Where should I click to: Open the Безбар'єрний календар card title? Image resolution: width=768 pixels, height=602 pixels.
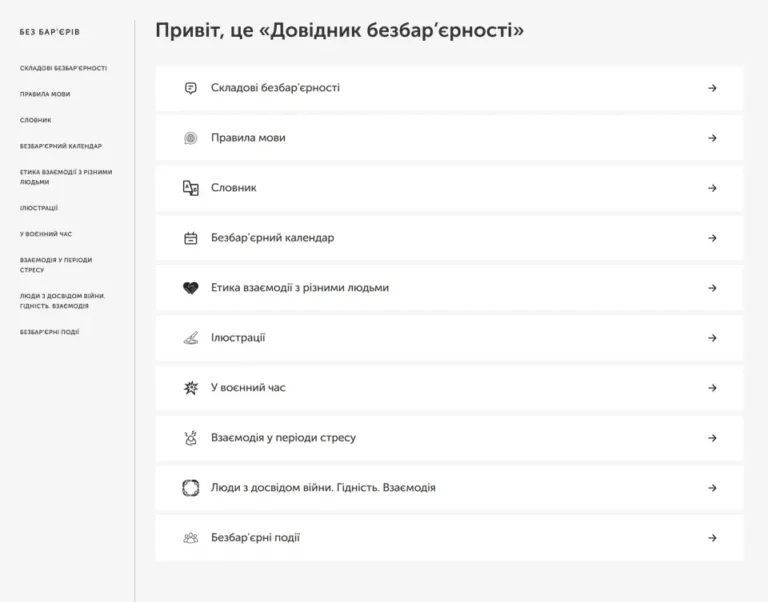pyautogui.click(x=272, y=238)
